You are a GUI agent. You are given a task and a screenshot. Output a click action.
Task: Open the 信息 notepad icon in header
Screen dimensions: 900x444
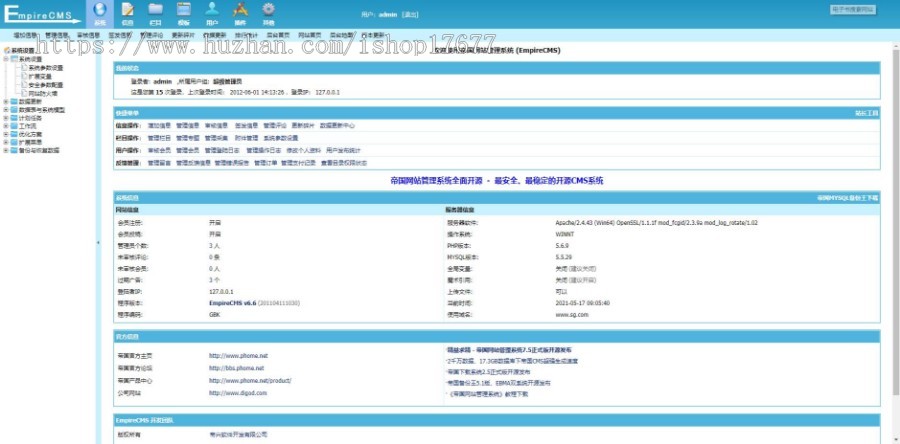click(127, 11)
